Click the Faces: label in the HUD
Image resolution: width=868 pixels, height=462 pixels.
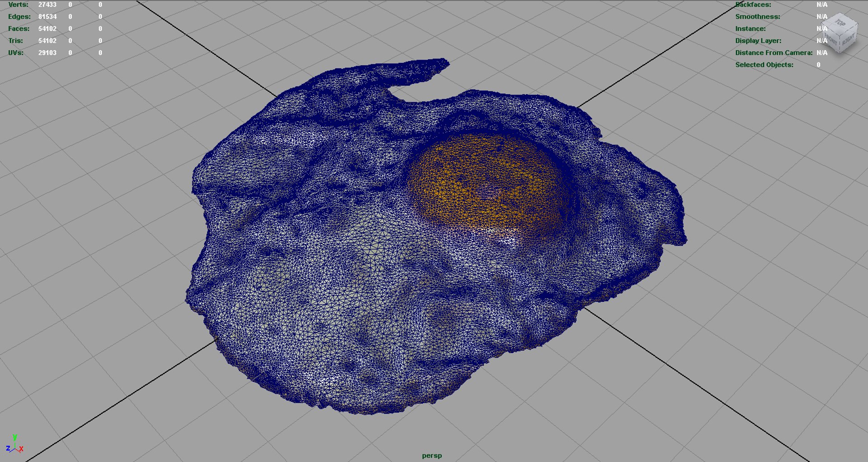pyautogui.click(x=19, y=29)
